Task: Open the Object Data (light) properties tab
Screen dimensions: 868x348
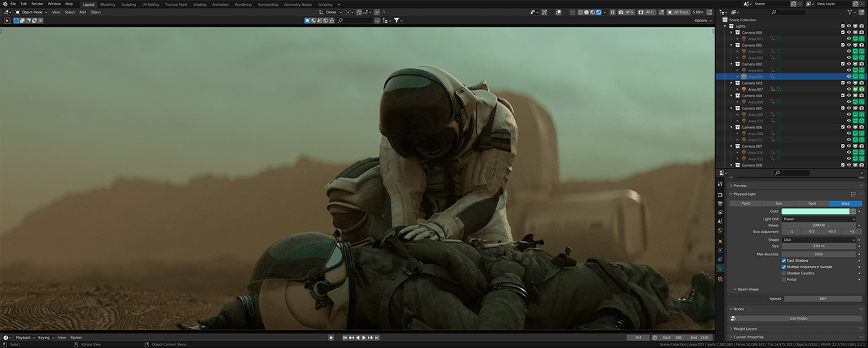Action: (x=720, y=268)
